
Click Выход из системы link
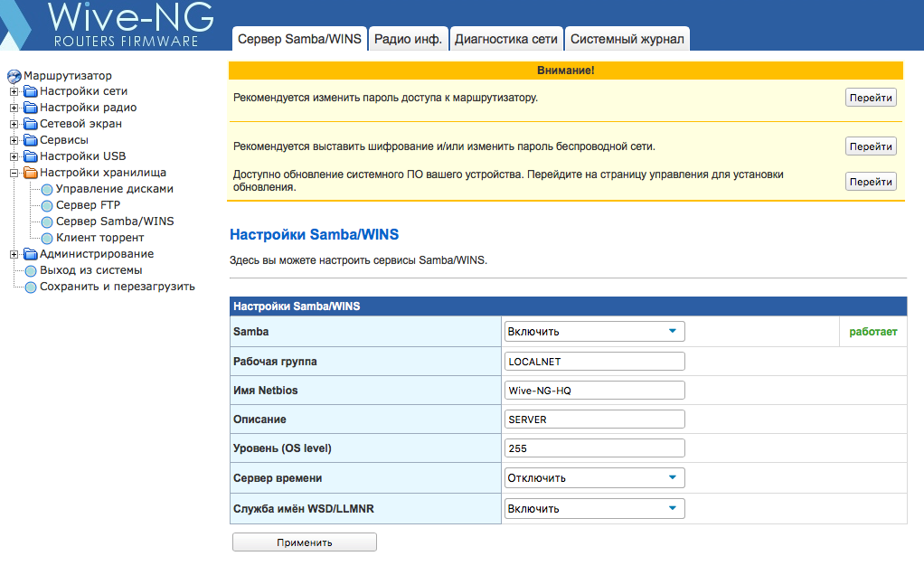pos(90,270)
